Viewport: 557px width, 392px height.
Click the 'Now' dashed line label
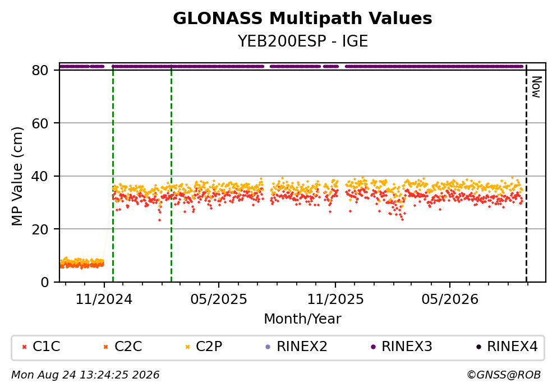[x=536, y=87]
